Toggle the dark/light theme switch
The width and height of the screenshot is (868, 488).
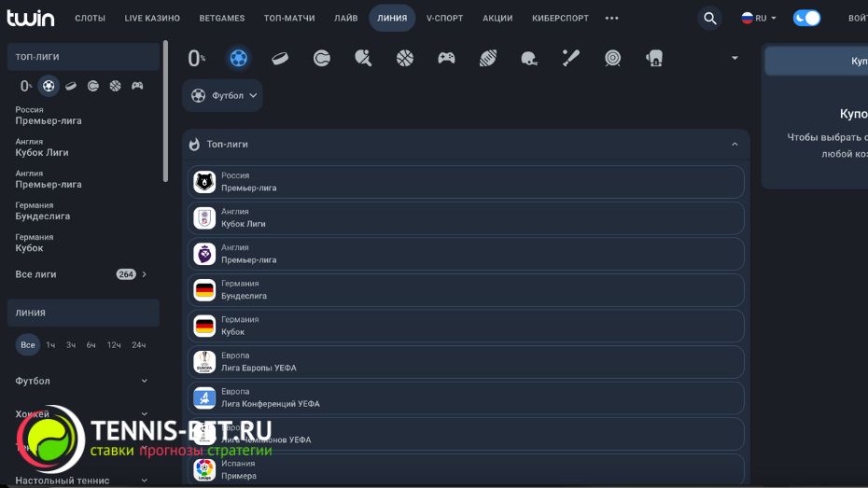point(806,19)
